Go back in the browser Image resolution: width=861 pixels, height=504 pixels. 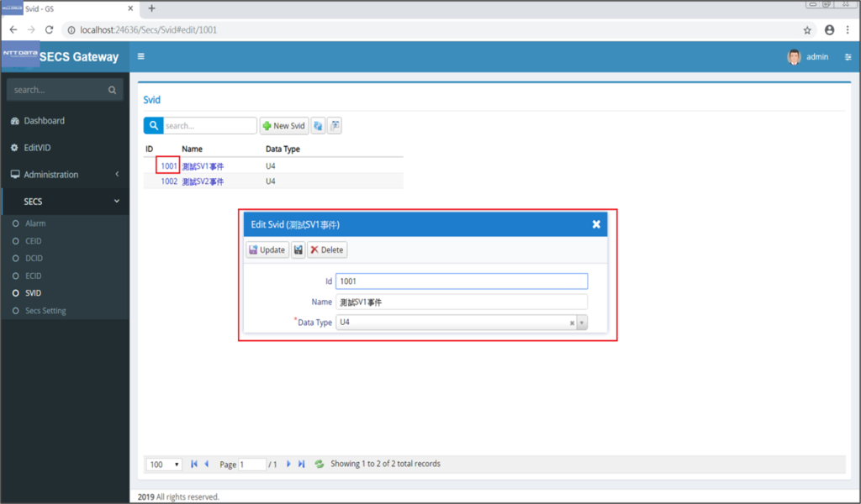(x=13, y=30)
